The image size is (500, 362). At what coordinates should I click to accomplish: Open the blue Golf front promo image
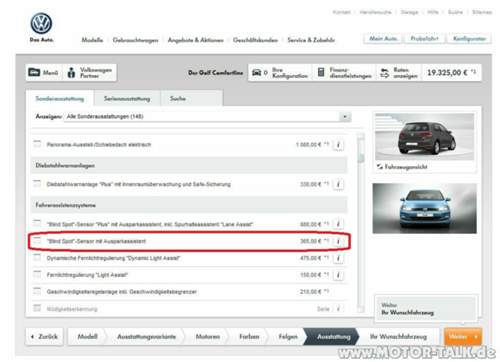click(424, 208)
